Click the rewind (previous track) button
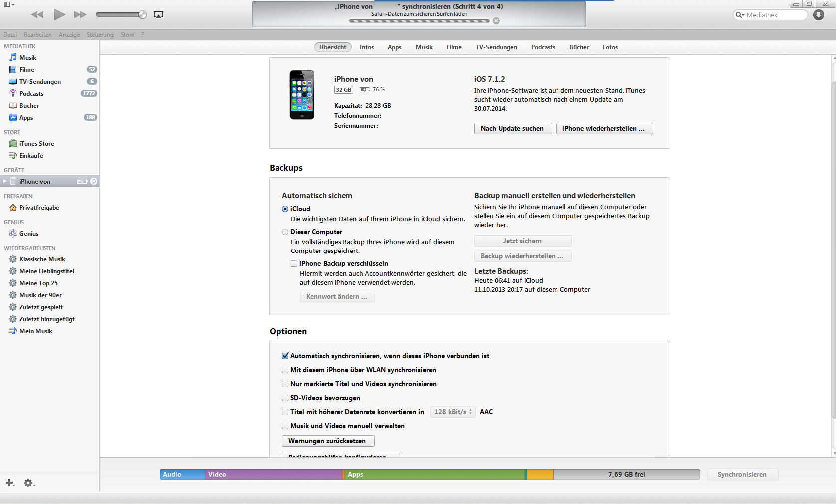836x504 pixels. [37, 15]
